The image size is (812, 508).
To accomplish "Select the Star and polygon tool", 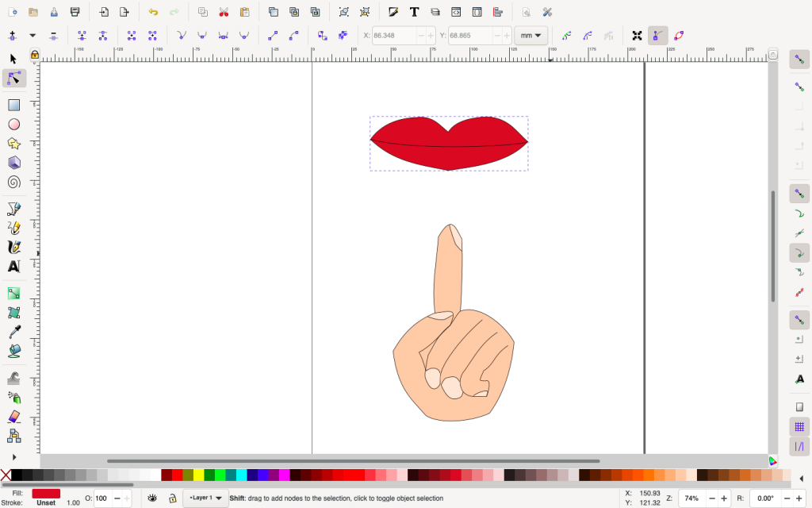I will 14,144.
